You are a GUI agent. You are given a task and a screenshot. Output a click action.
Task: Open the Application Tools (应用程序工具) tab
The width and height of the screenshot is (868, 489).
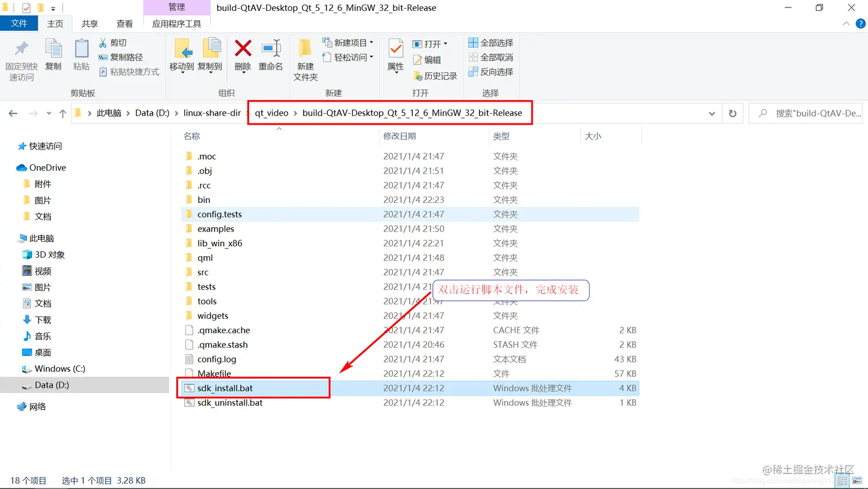[177, 24]
